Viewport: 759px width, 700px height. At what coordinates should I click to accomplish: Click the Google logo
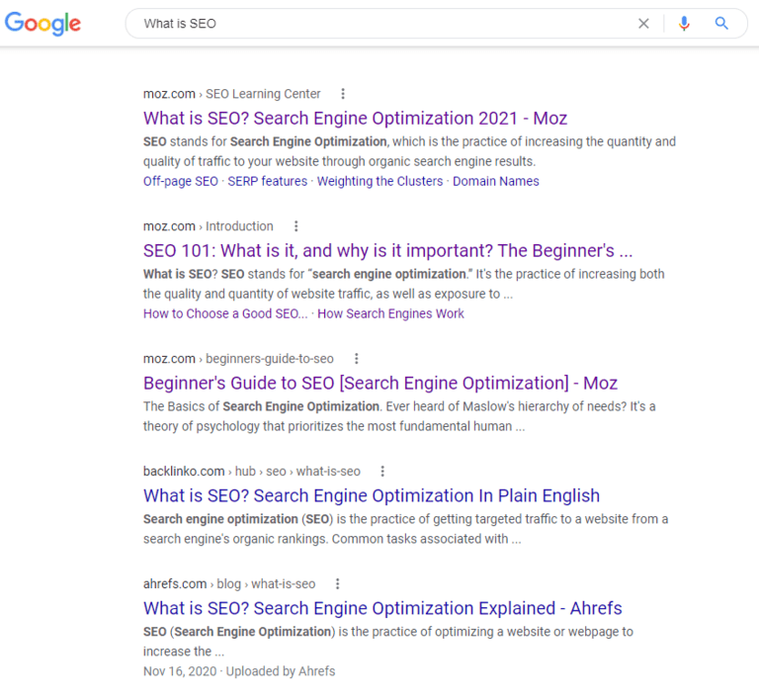click(42, 23)
